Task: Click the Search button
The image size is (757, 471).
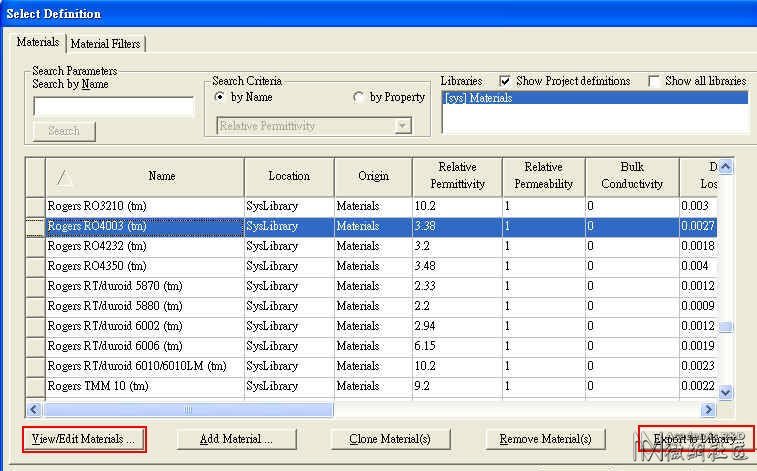Action: (x=64, y=131)
